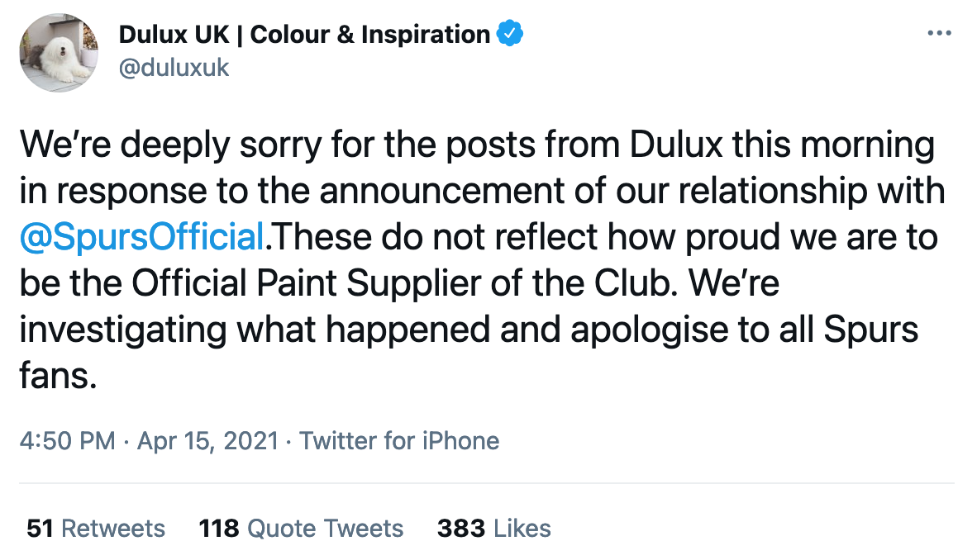View the 383 Likes list
This screenshot has width=977, height=560.
[x=494, y=529]
